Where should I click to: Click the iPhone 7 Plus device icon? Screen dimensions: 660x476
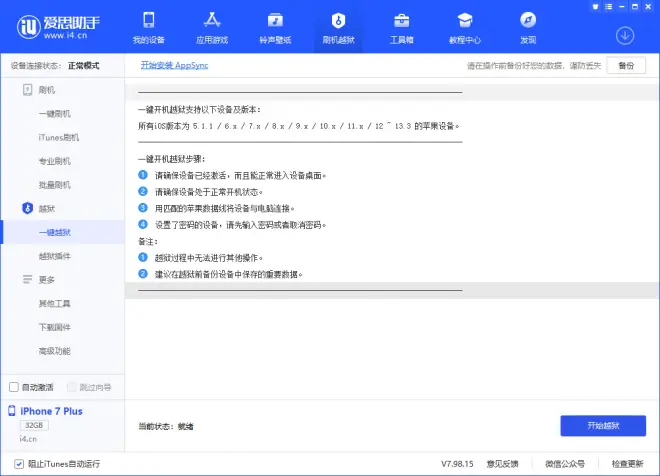[12, 411]
